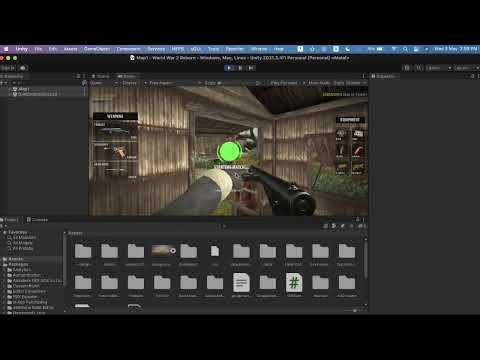Start Play mode with the Play button
The width and height of the screenshot is (480, 360).
(x=229, y=68)
